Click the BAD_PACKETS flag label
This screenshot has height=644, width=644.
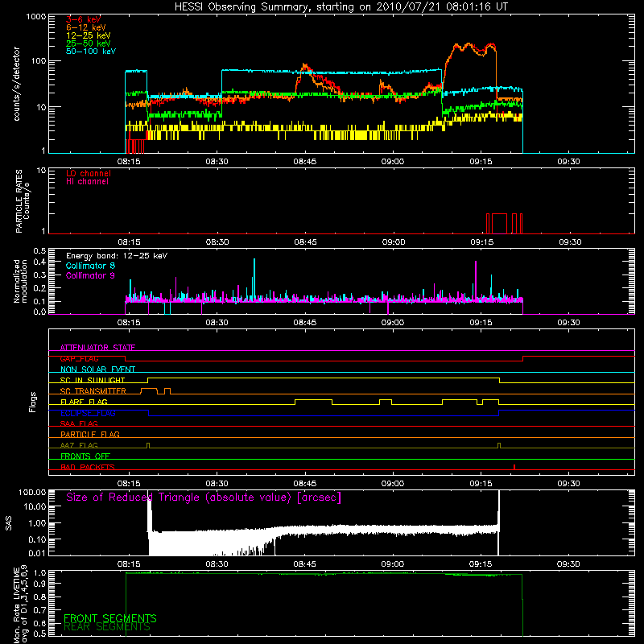tap(88, 467)
